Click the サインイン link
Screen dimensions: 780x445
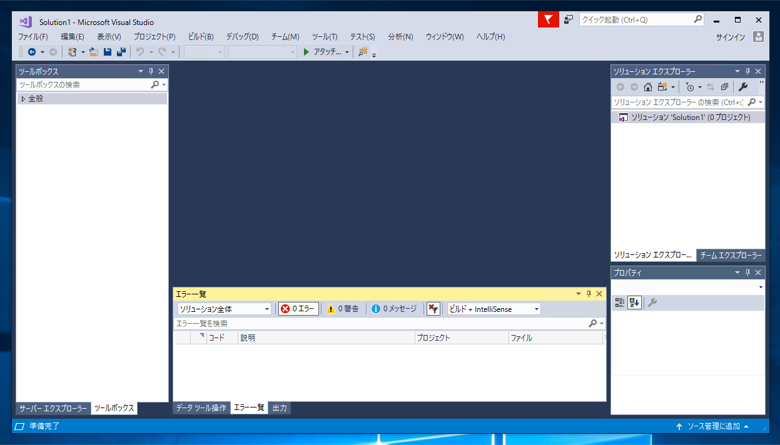point(730,37)
